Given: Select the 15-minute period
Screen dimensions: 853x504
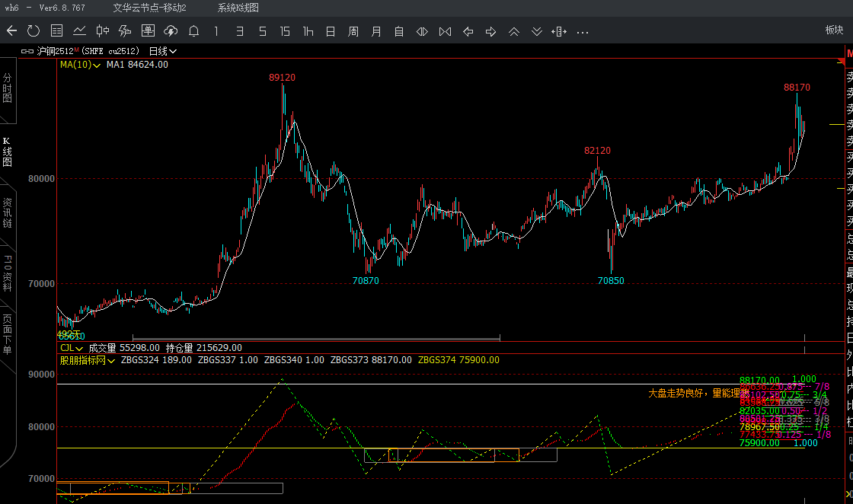Looking at the screenshot, I should 285,31.
